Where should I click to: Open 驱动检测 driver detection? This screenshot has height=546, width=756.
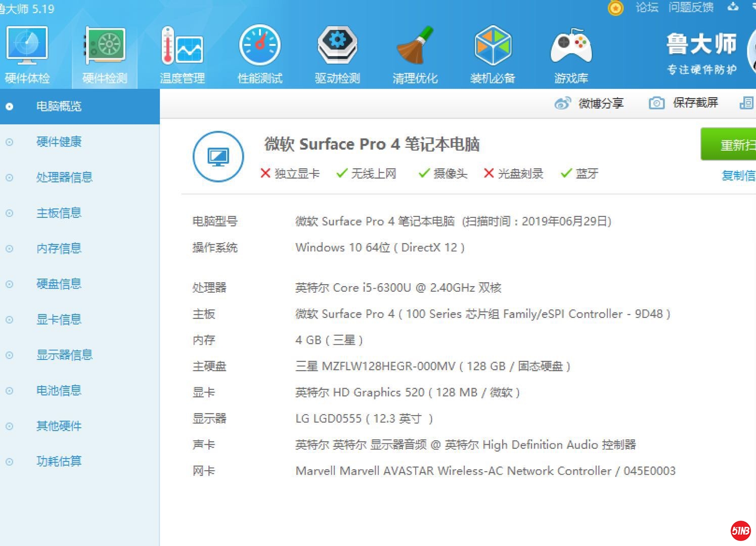pyautogui.click(x=337, y=48)
